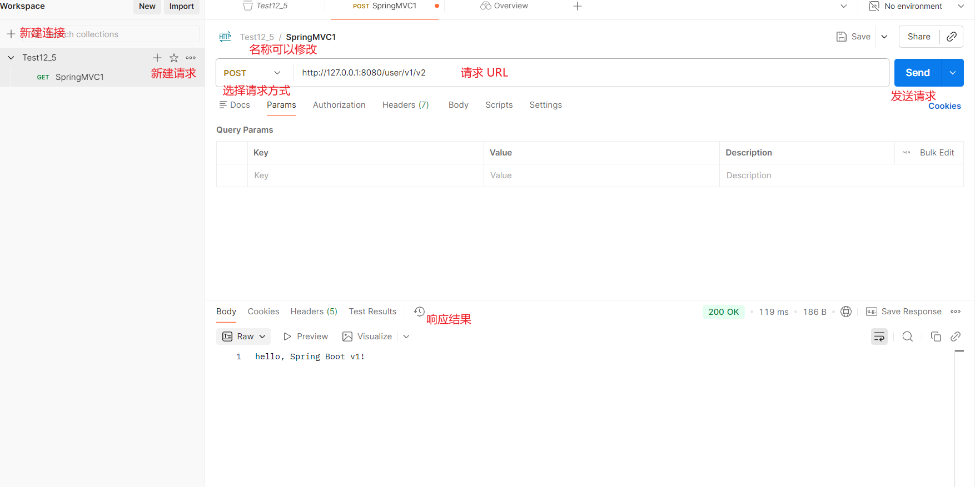Image resolution: width=980 pixels, height=487 pixels.
Task: Open response more options dots
Action: point(956,312)
